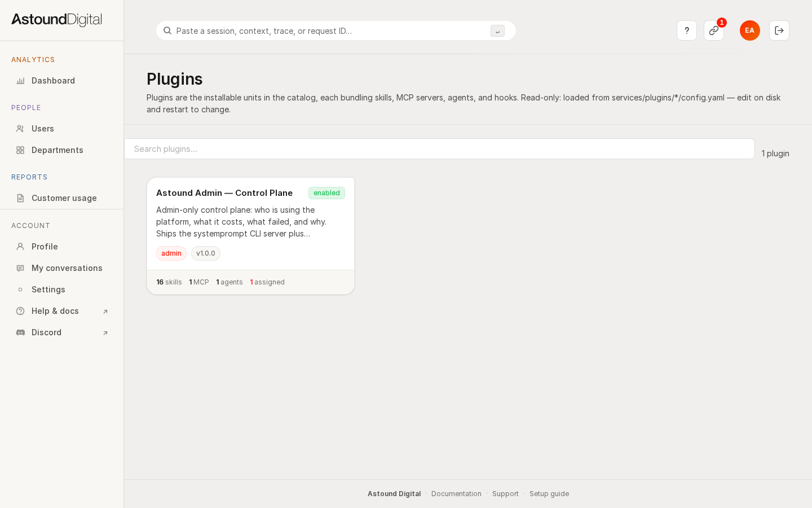Click the 16 skills count
Screen dimensions: 812x508
coord(169,282)
